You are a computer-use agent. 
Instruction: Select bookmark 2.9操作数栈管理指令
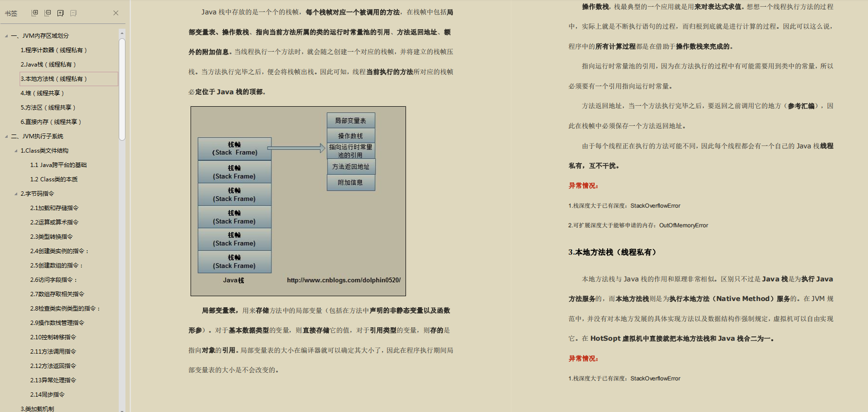click(57, 323)
